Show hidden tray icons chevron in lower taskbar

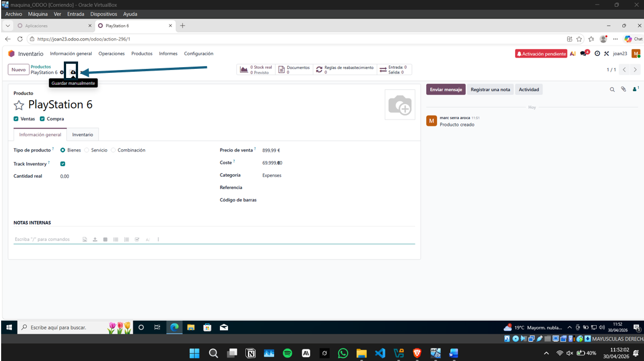(546, 353)
